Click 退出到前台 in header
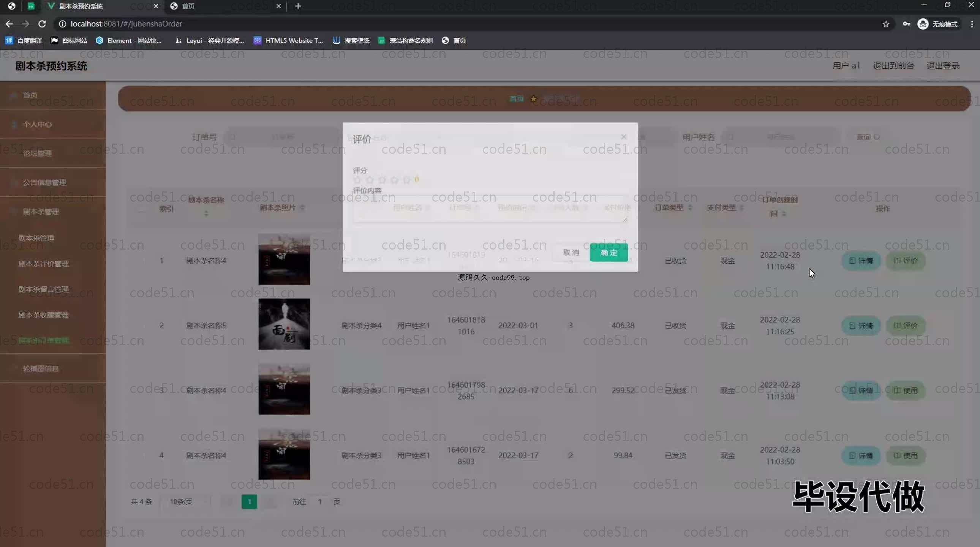 (893, 66)
